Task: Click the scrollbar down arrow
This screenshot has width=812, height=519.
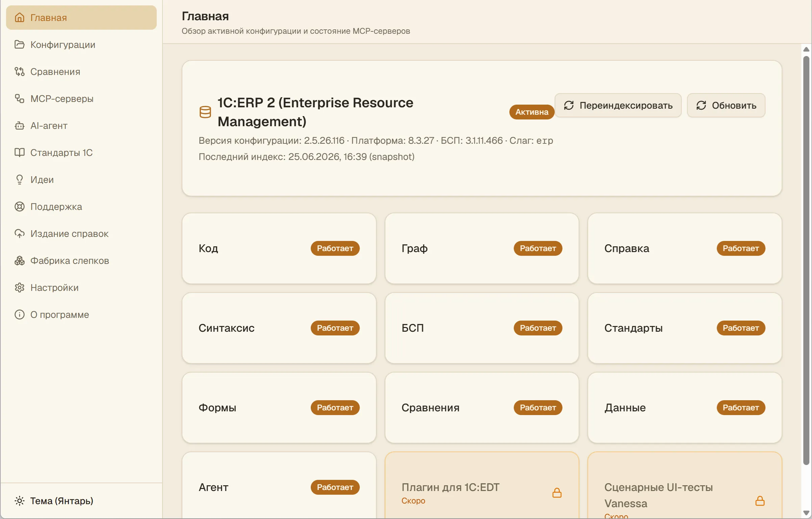Action: tap(806, 513)
